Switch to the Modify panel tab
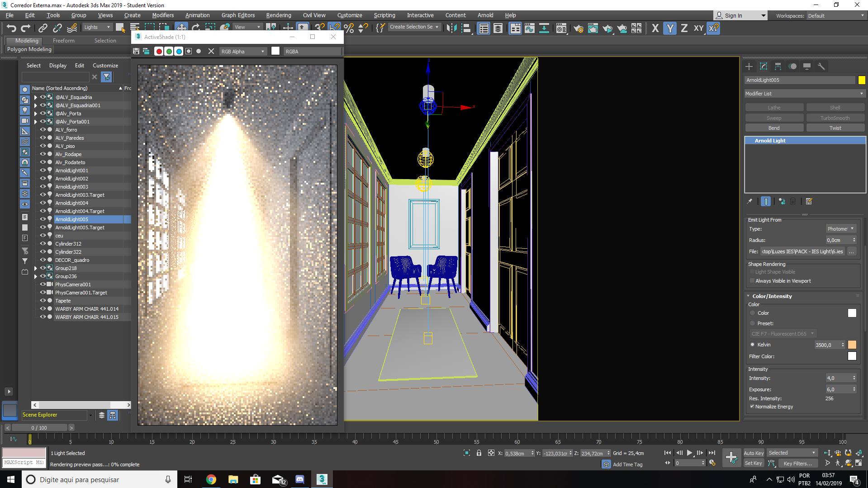The width and height of the screenshot is (868, 488). point(764,66)
